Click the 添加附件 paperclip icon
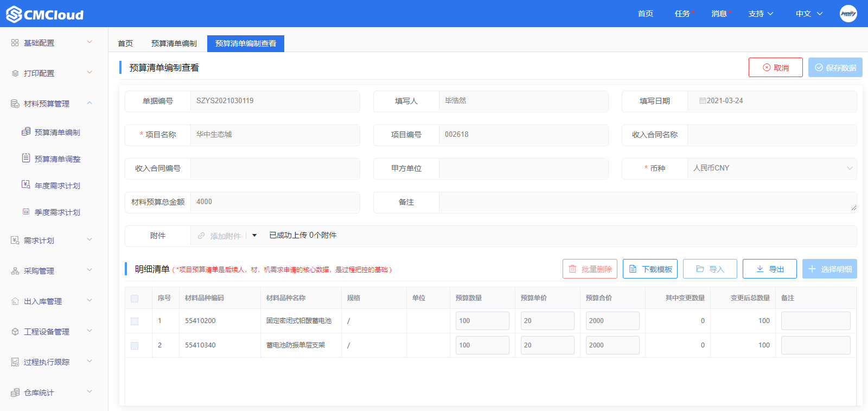This screenshot has width=868, height=411. click(201, 236)
